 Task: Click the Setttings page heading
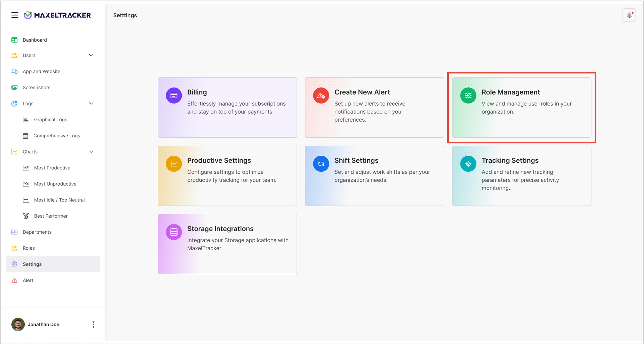(125, 15)
